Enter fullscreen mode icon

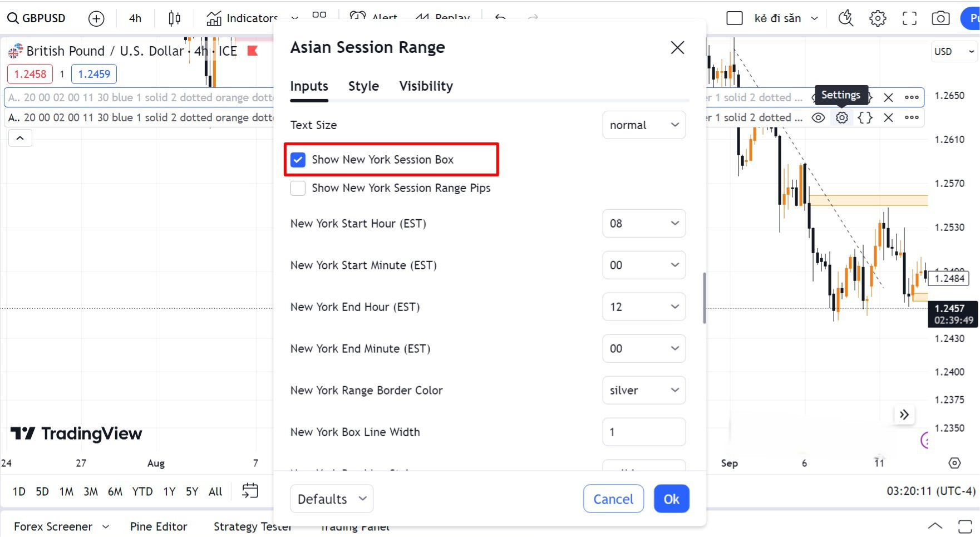point(909,18)
